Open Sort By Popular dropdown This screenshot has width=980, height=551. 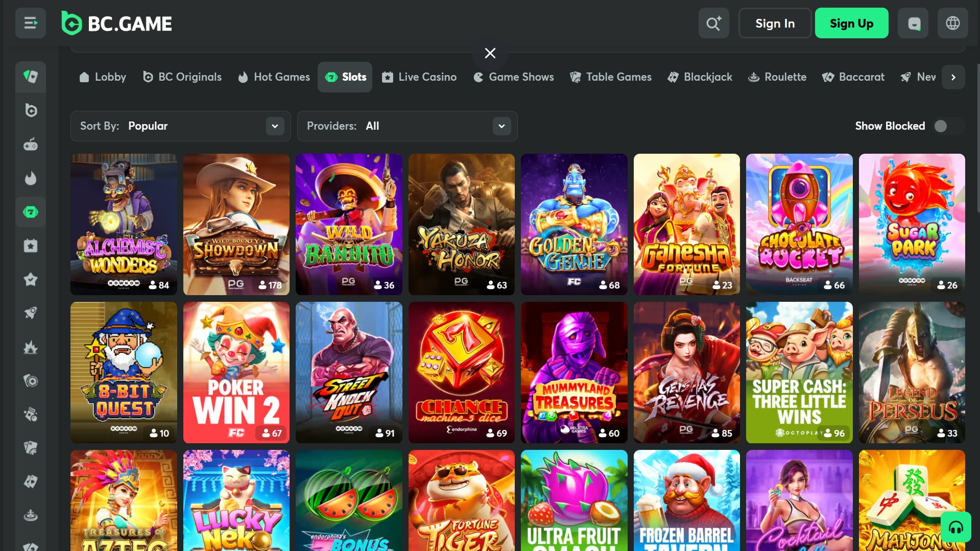[x=180, y=126]
